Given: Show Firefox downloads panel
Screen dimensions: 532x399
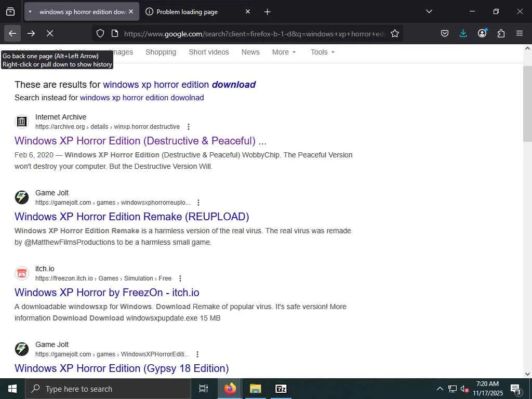Looking at the screenshot, I should click(x=463, y=33).
